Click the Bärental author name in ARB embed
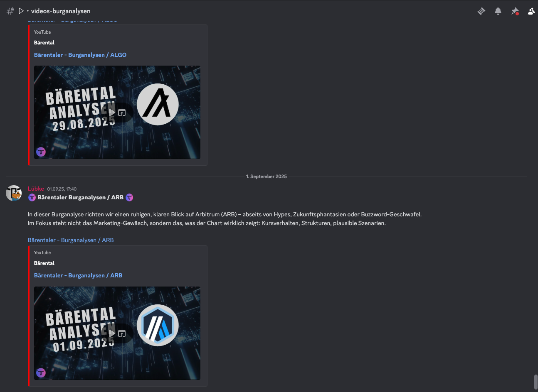The height and width of the screenshot is (392, 538). (44, 263)
